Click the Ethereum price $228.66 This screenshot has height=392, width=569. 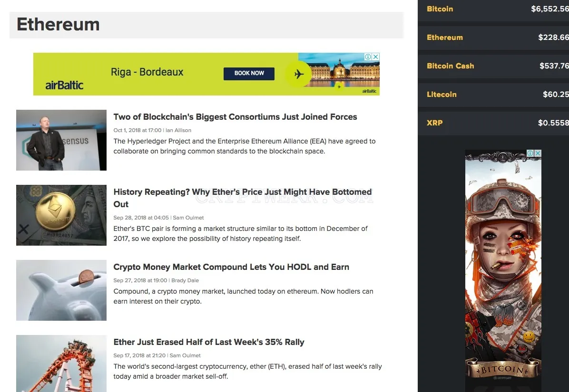click(553, 38)
